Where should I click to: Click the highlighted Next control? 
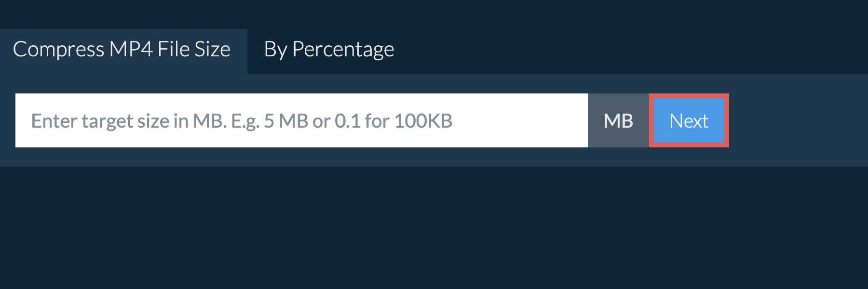click(x=689, y=121)
